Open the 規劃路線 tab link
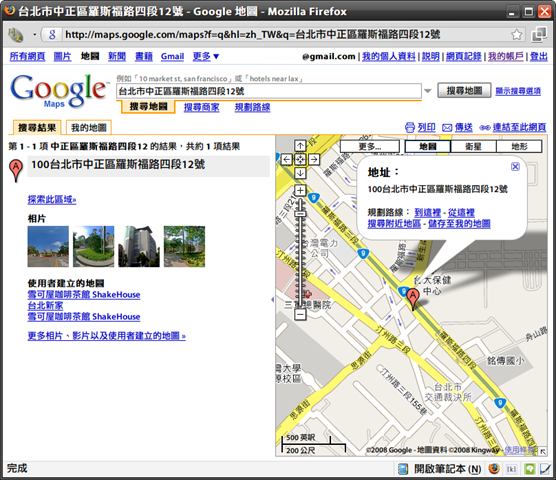This screenshot has height=480, width=556. [x=252, y=107]
